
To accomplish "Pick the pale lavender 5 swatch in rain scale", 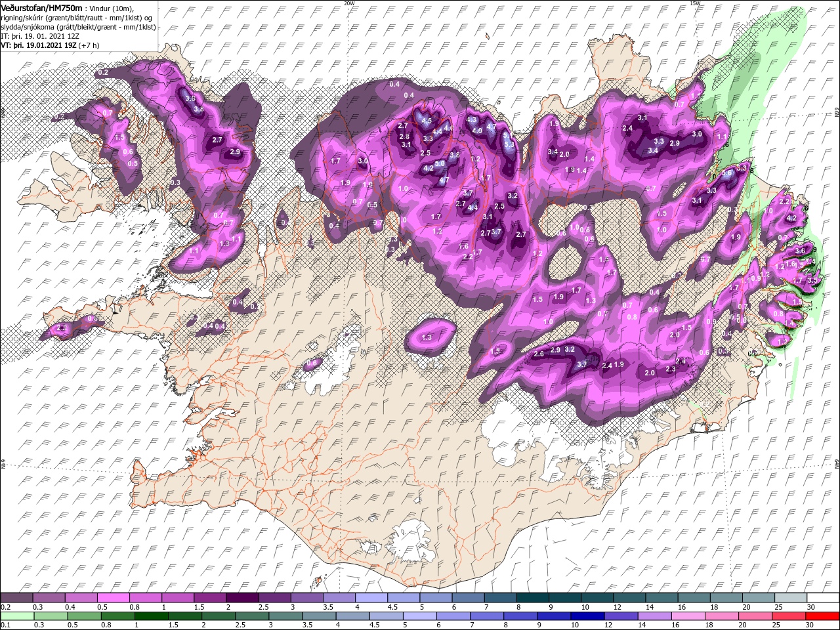I will click(420, 616).
